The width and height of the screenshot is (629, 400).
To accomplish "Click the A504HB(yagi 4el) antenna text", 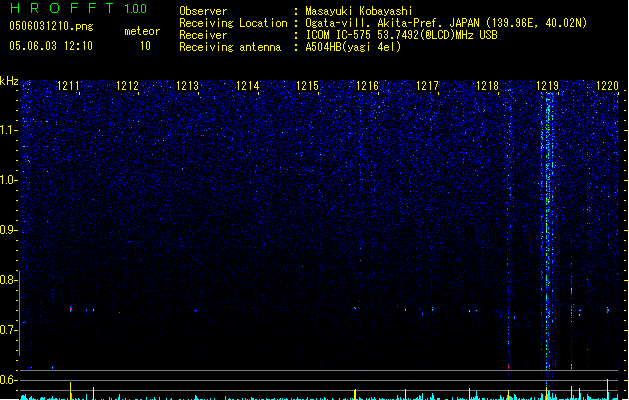I will pyautogui.click(x=353, y=47).
